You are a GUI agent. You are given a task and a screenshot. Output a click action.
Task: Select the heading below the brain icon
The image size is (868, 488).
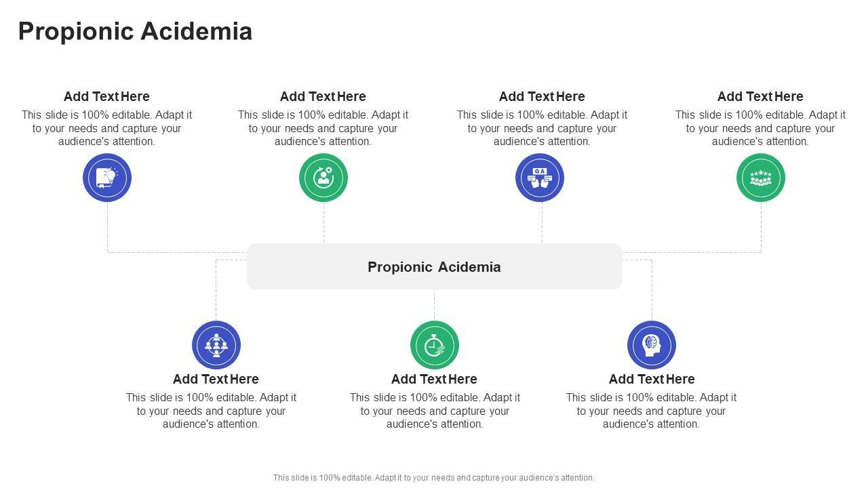click(652, 379)
